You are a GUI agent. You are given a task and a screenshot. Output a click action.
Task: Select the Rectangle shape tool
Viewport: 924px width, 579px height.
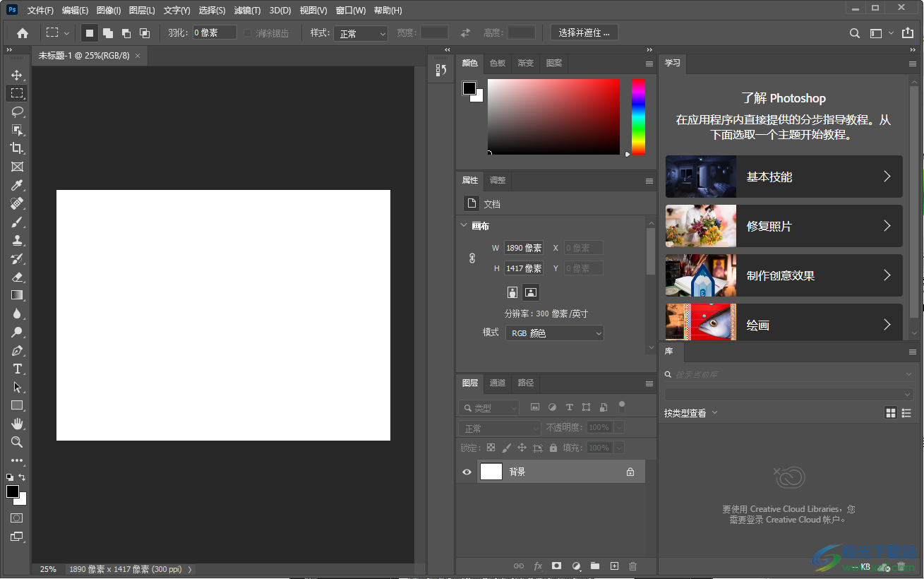17,405
